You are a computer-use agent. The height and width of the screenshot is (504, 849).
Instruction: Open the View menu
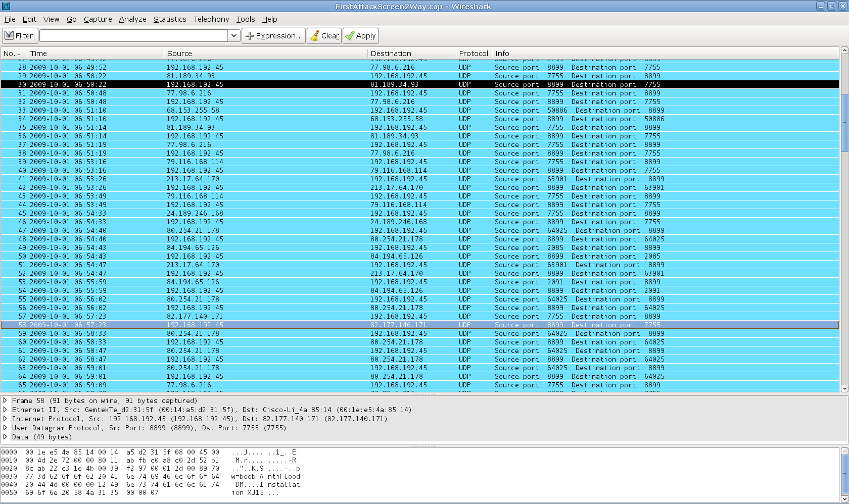(x=51, y=19)
